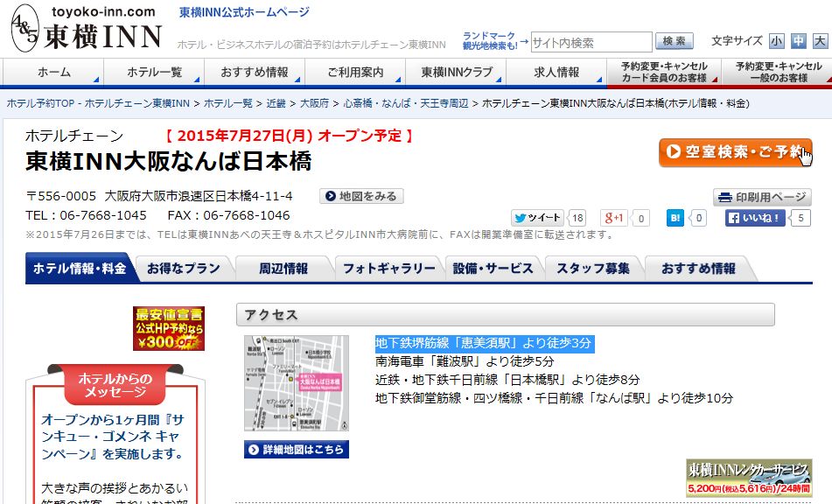This screenshot has width=832, height=504.
Task: Click the breadcrumb link 大阪府
Action: (x=315, y=103)
